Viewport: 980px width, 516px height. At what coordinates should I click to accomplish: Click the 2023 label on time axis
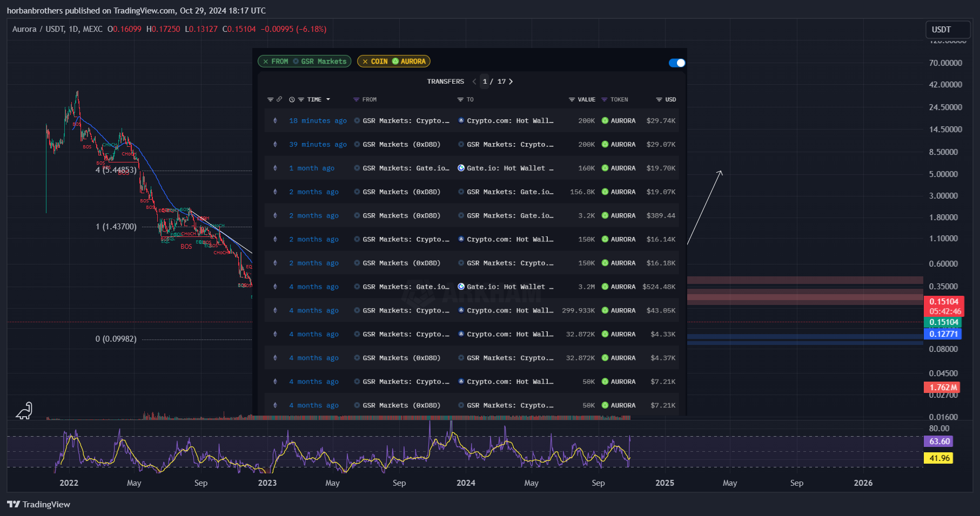pos(267,483)
